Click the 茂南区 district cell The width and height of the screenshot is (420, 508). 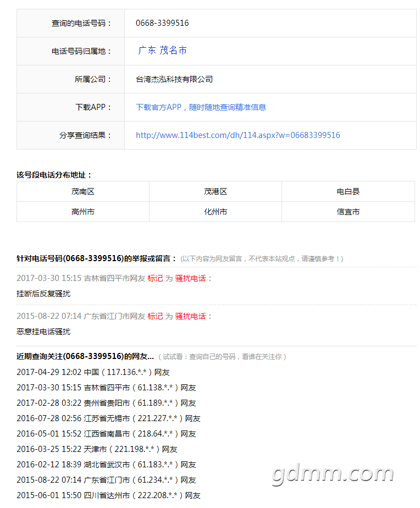point(83,191)
